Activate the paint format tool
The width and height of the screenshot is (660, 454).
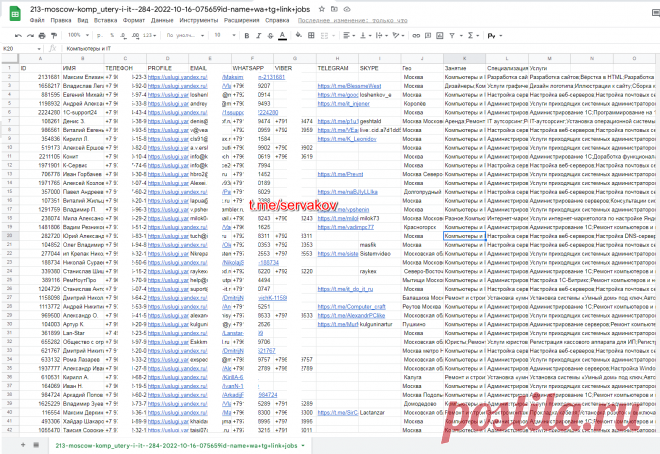[54, 36]
